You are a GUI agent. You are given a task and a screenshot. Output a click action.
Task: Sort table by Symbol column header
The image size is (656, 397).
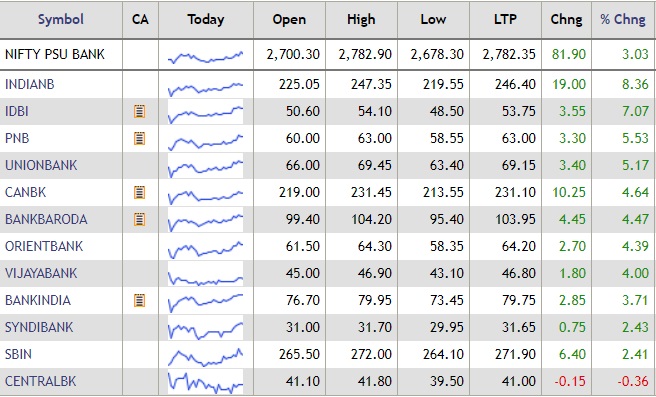[61, 19]
